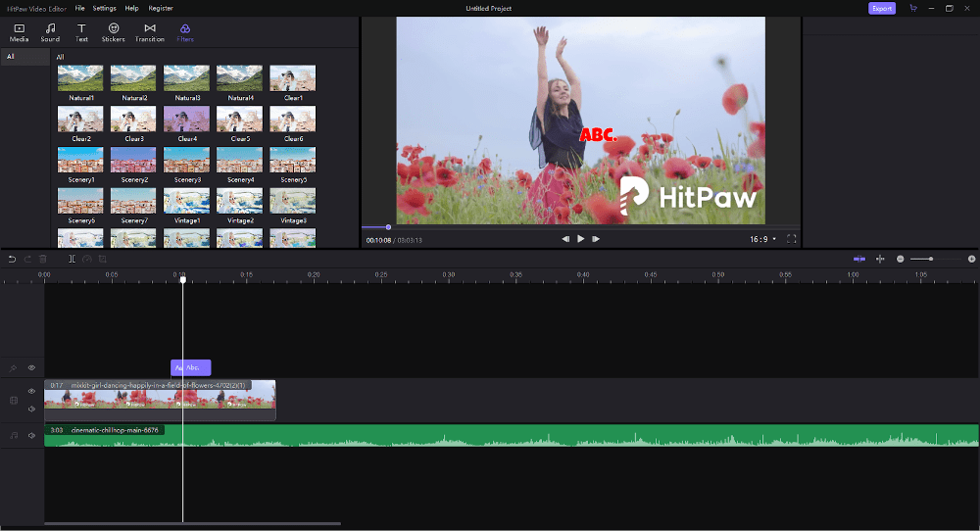Redo the last action
The image size is (980, 531).
(x=27, y=259)
